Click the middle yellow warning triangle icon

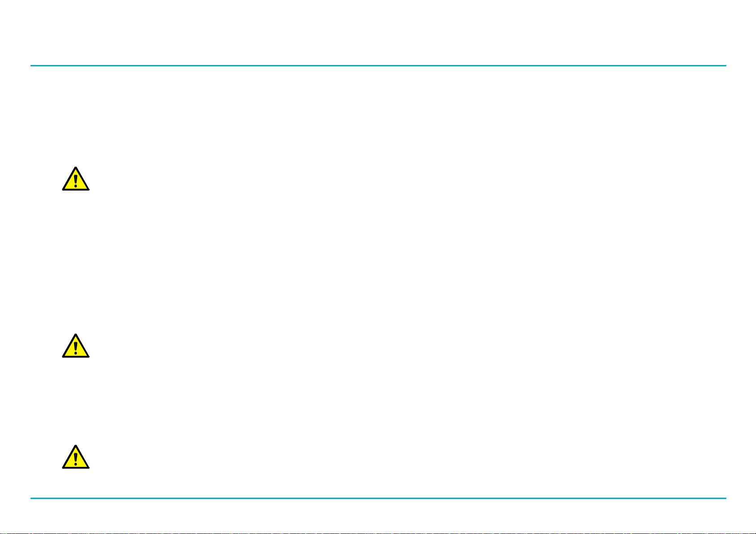pos(75,346)
